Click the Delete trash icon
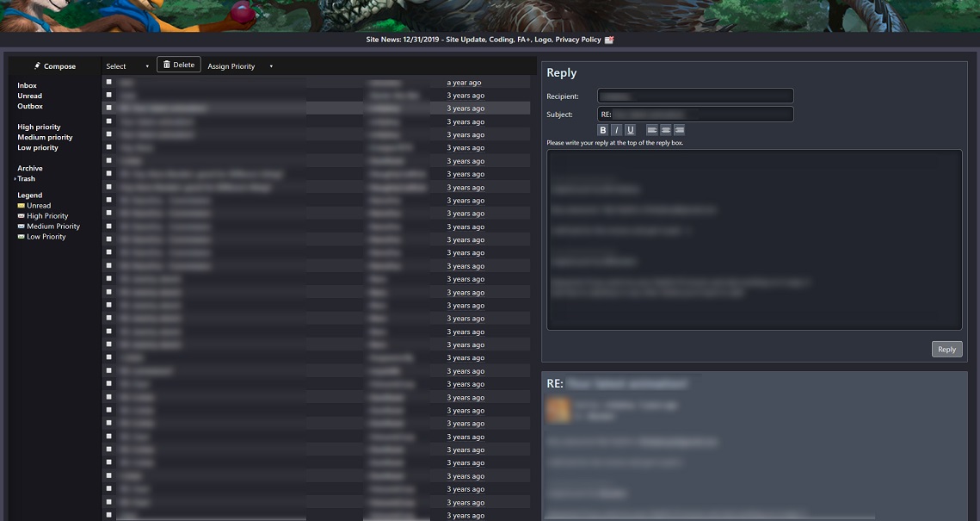980x521 pixels. [166, 64]
